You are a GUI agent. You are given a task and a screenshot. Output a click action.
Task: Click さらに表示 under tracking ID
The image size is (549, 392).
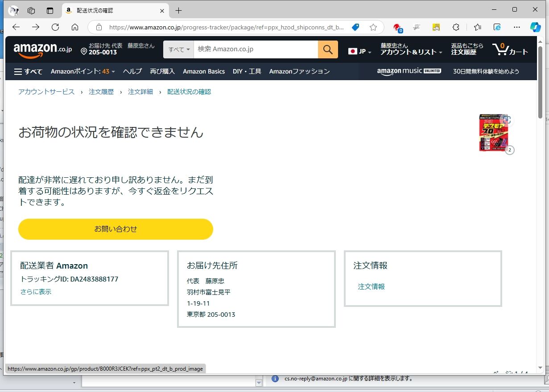click(36, 292)
